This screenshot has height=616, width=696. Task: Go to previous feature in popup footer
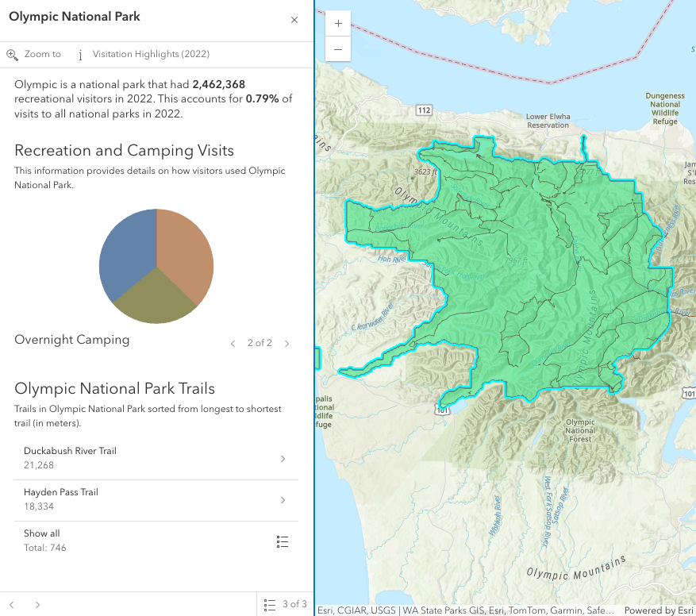12,605
